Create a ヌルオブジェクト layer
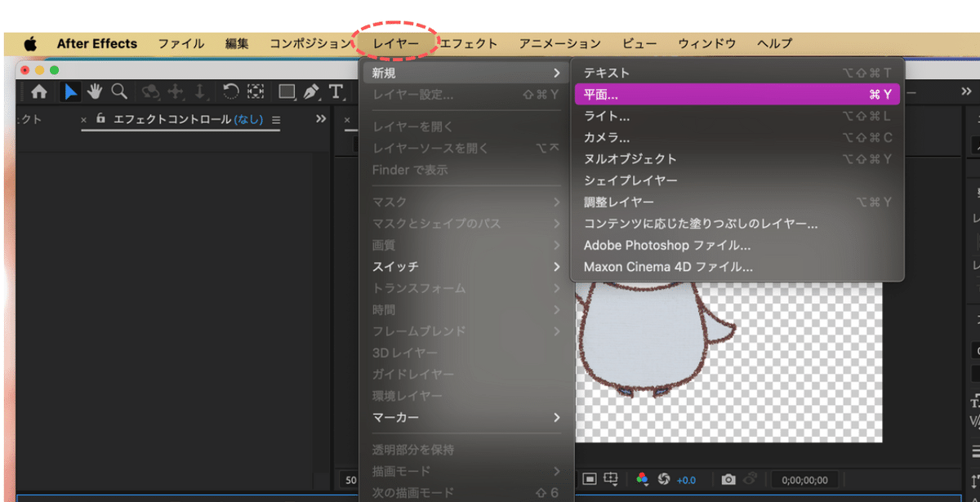Screen dimensions: 980x502 (737, 159)
